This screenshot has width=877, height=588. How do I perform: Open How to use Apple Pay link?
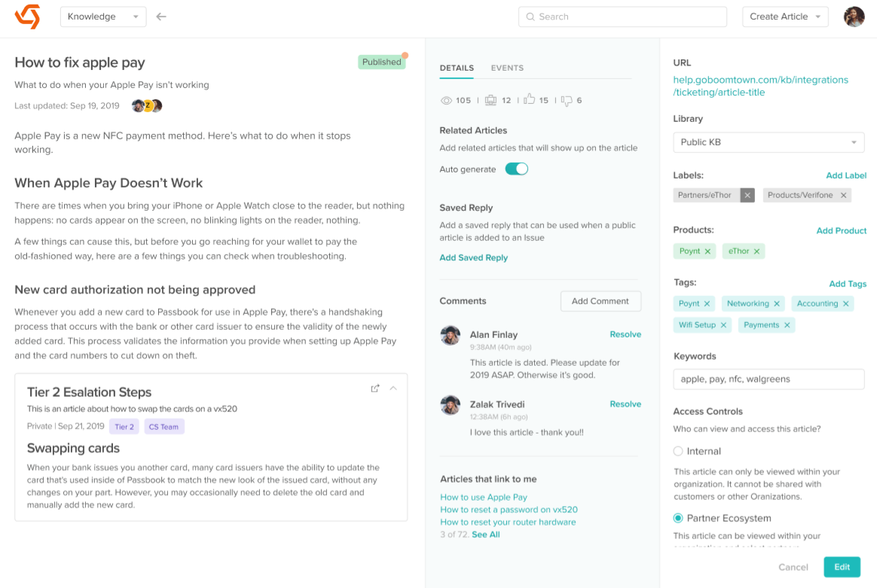click(x=483, y=497)
